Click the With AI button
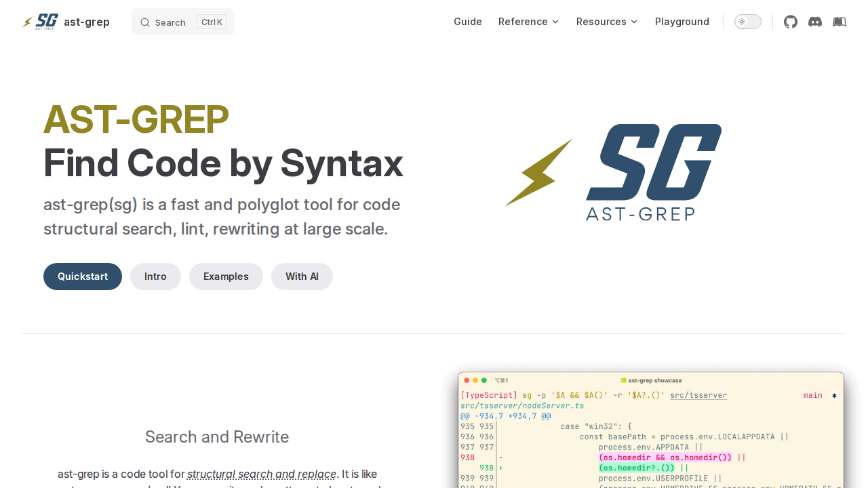The image size is (868, 488). (x=302, y=277)
